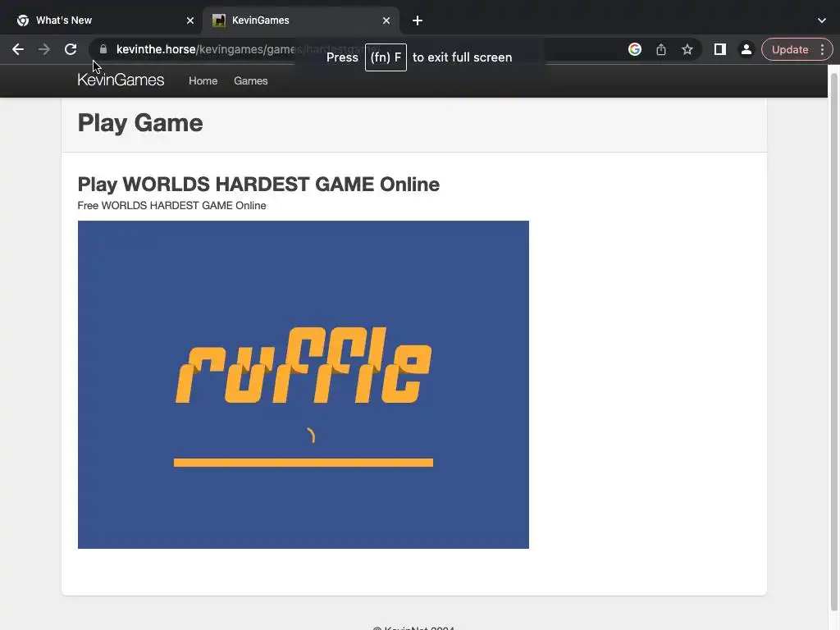Open the side panel icon
Screen dimensions: 840x630
click(720, 49)
